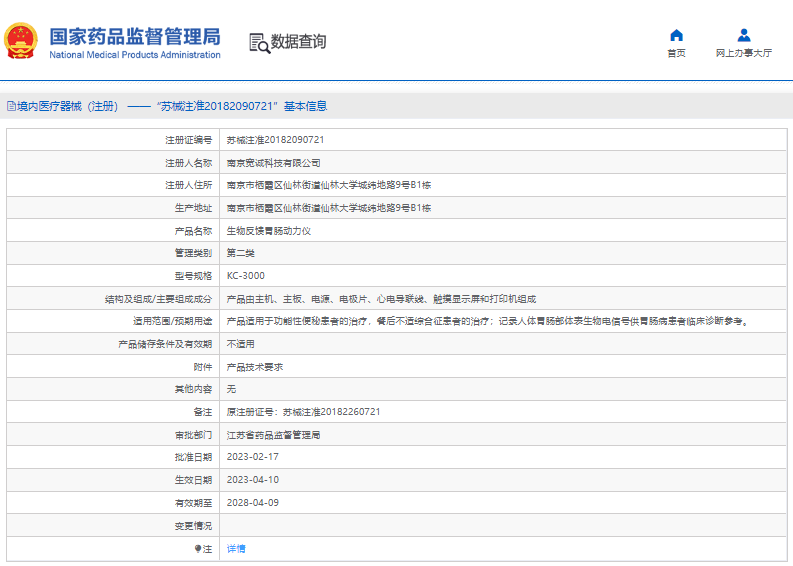The height and width of the screenshot is (566, 793).
Task: Click the 数据查询 heading text
Action: [298, 41]
